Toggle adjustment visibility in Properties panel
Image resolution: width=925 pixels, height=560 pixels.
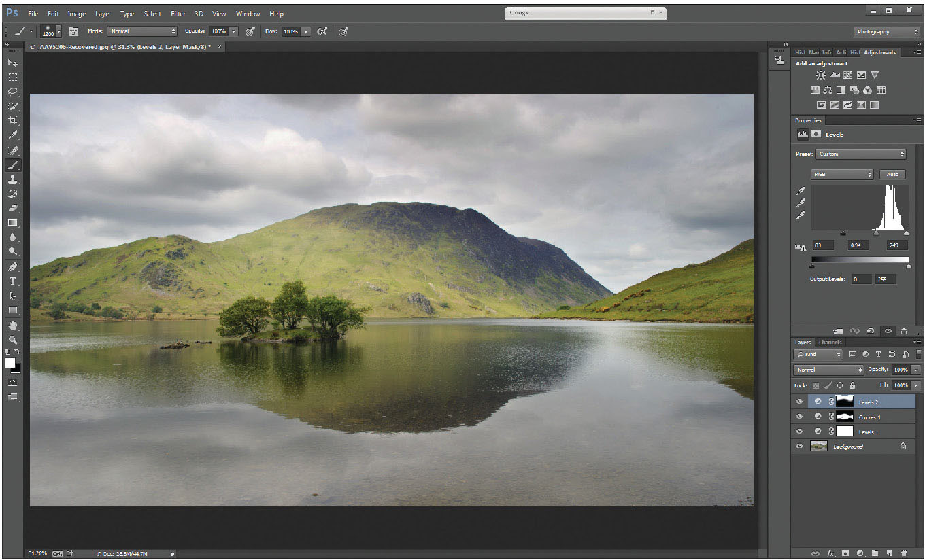click(x=888, y=331)
